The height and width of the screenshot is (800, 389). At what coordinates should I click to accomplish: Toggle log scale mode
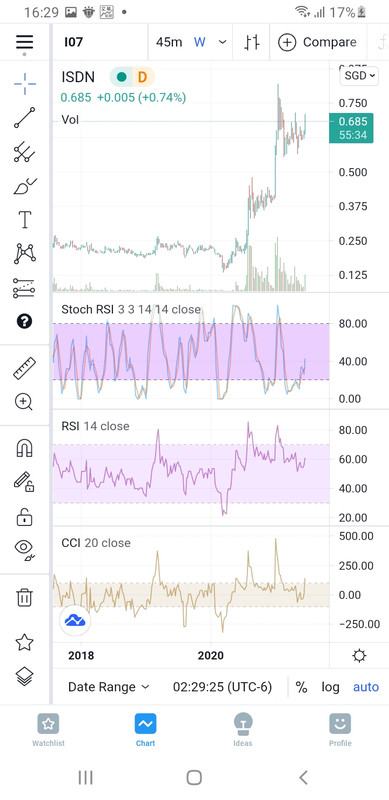point(330,687)
